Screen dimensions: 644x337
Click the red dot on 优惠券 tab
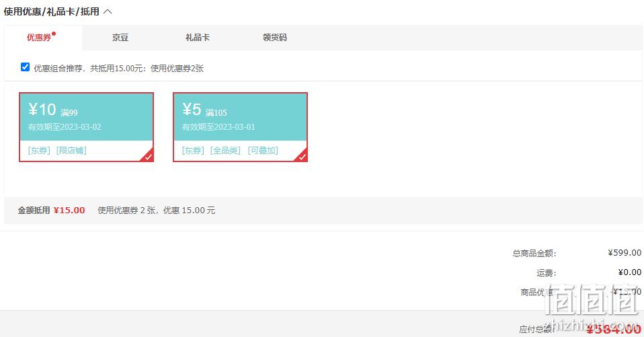tap(54, 34)
